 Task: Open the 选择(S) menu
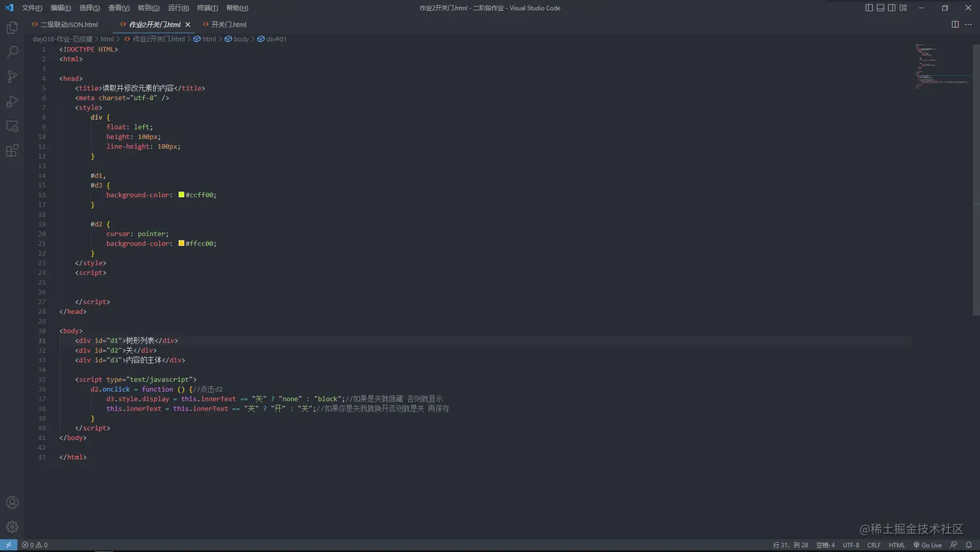[89, 8]
